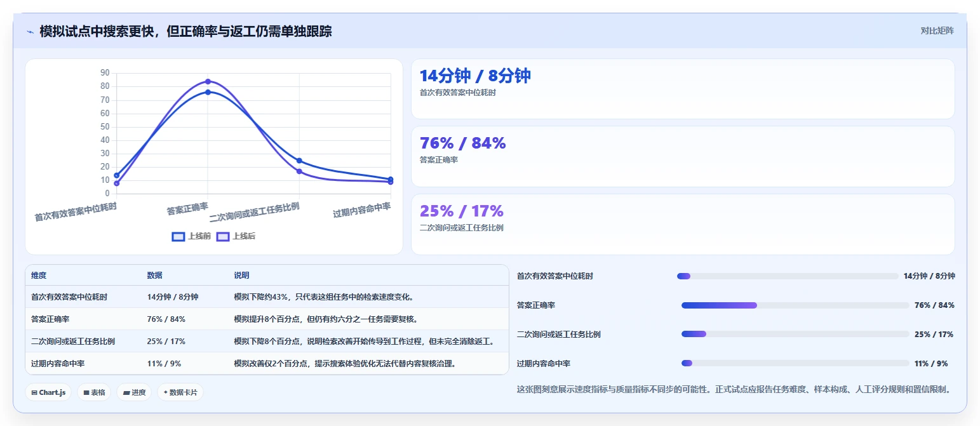Click the 上线前 data point at 76
Image resolution: width=980 pixels, height=426 pixels.
click(208, 92)
